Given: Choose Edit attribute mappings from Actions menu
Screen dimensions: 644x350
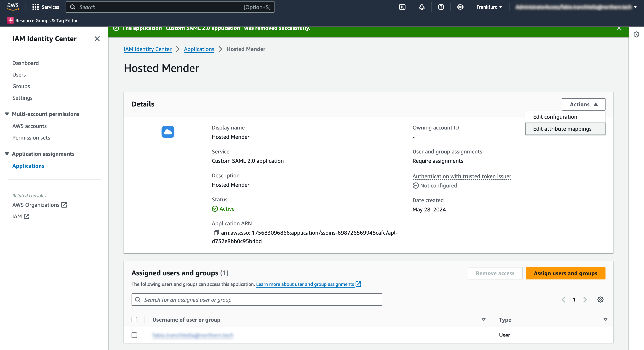Looking at the screenshot, I should tap(562, 129).
